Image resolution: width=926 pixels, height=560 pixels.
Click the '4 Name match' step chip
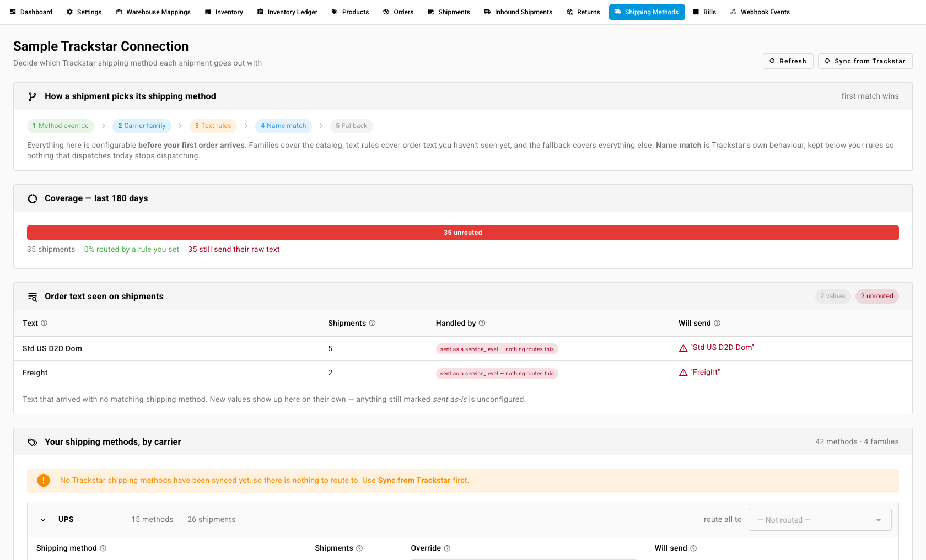click(x=283, y=126)
